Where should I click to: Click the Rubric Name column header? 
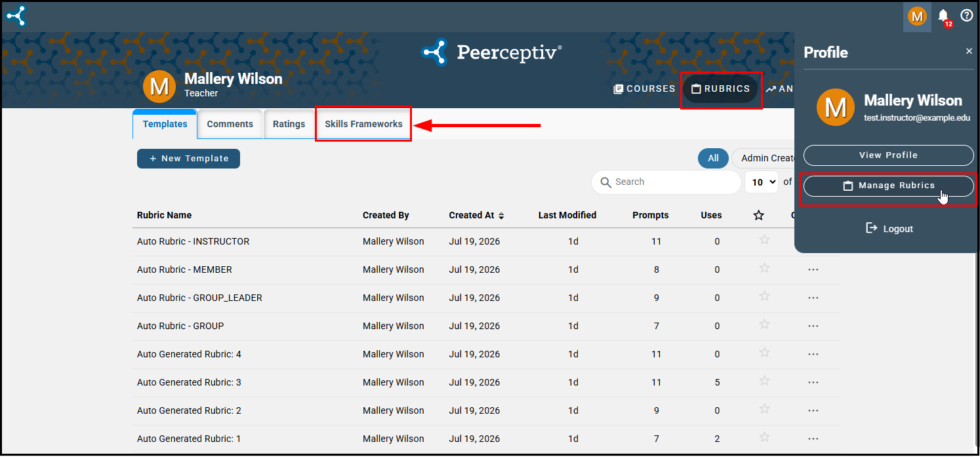(x=164, y=215)
